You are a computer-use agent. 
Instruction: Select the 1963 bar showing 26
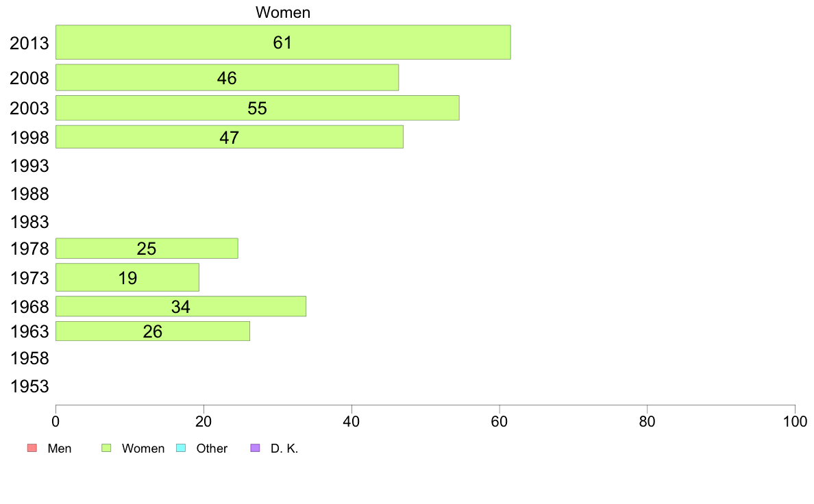coord(153,331)
